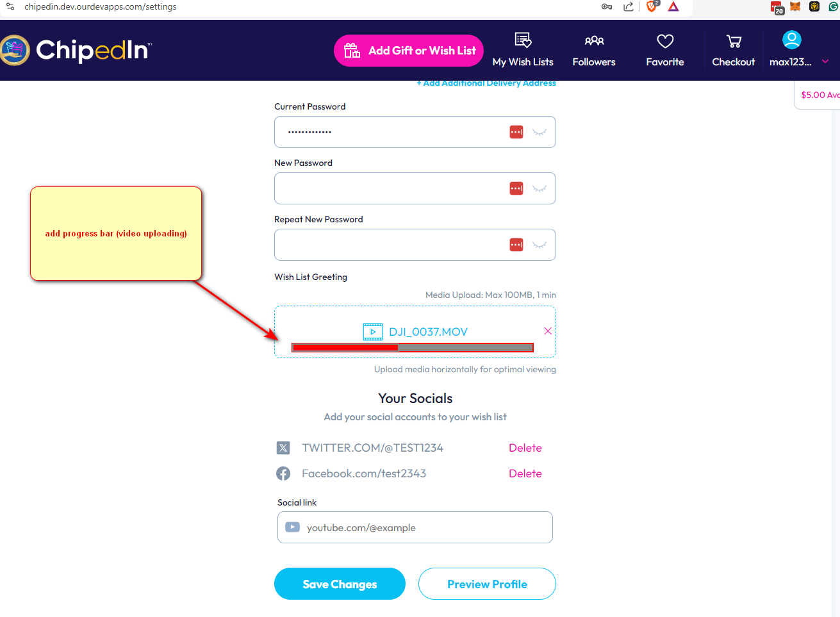
Task: Click password manager icon in Current Password
Action: (x=516, y=132)
